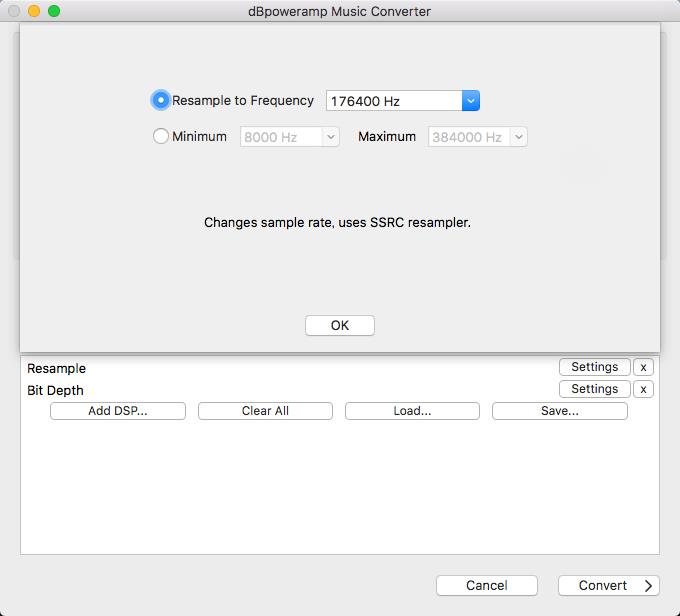Select the Resample to Frequency radio button
680x616 pixels.
[x=160, y=100]
